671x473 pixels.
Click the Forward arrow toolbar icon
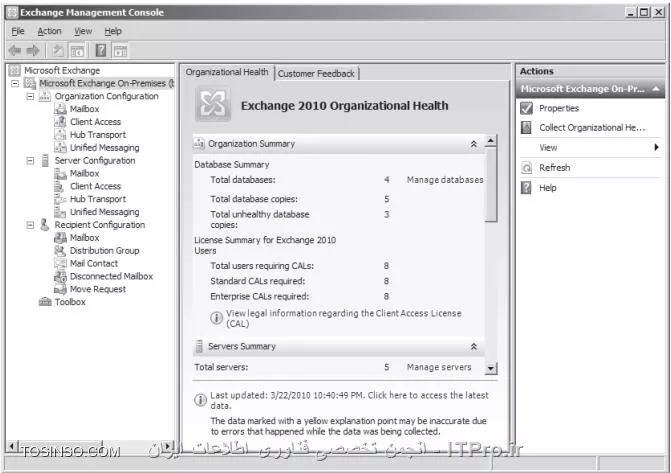coord(33,51)
